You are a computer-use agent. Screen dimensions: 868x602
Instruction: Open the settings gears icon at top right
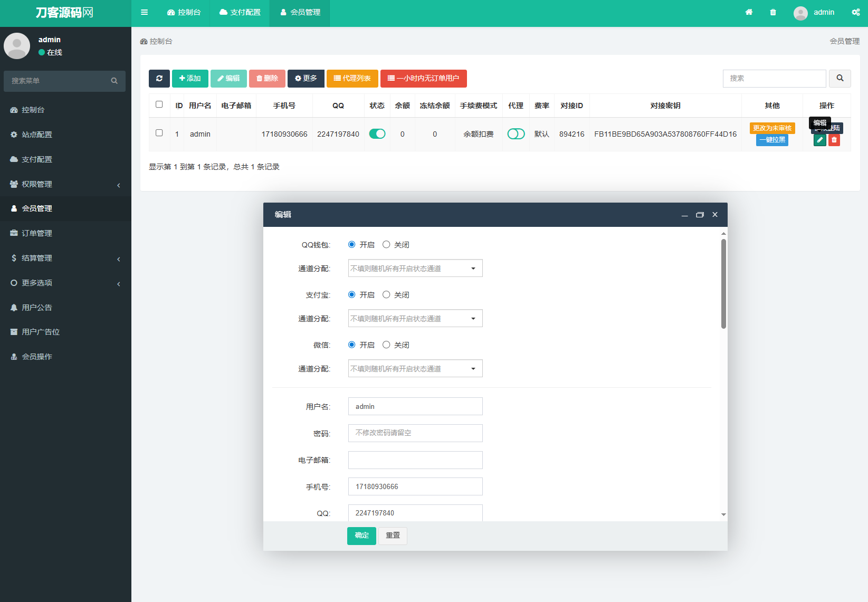tap(855, 12)
